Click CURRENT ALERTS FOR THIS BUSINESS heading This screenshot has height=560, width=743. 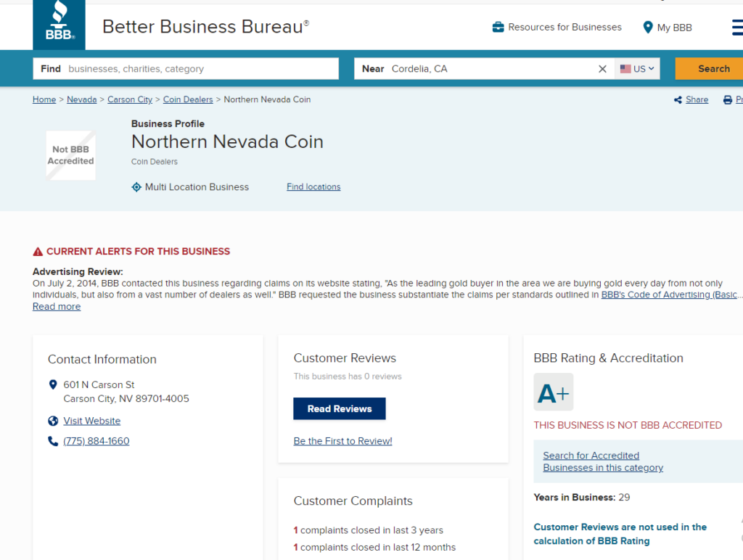coord(138,252)
